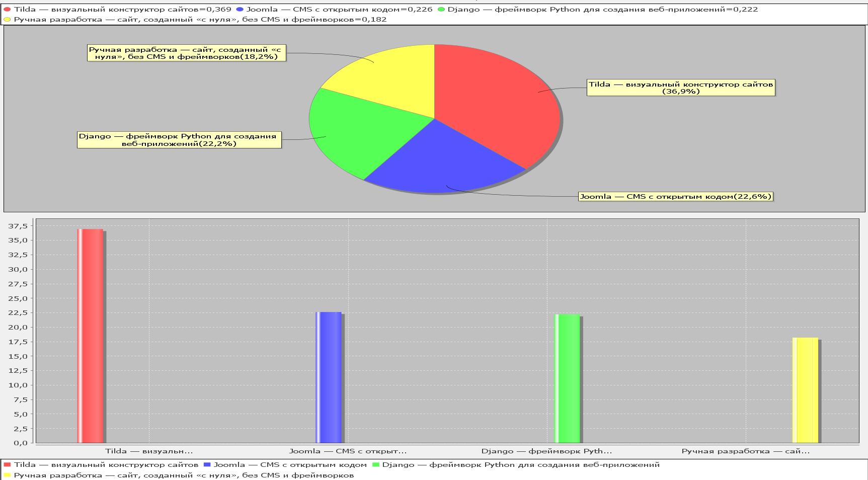
Task: Click the pie label with 22,6%
Action: 675,197
